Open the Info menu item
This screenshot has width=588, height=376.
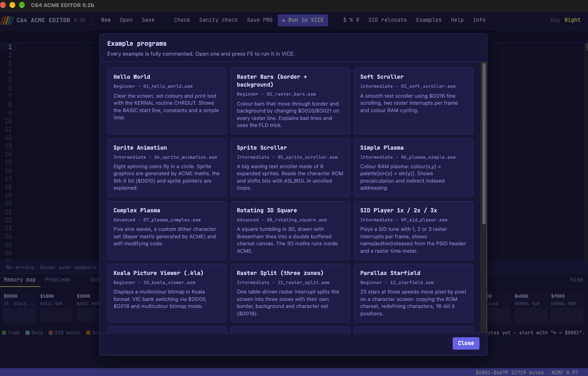(479, 20)
